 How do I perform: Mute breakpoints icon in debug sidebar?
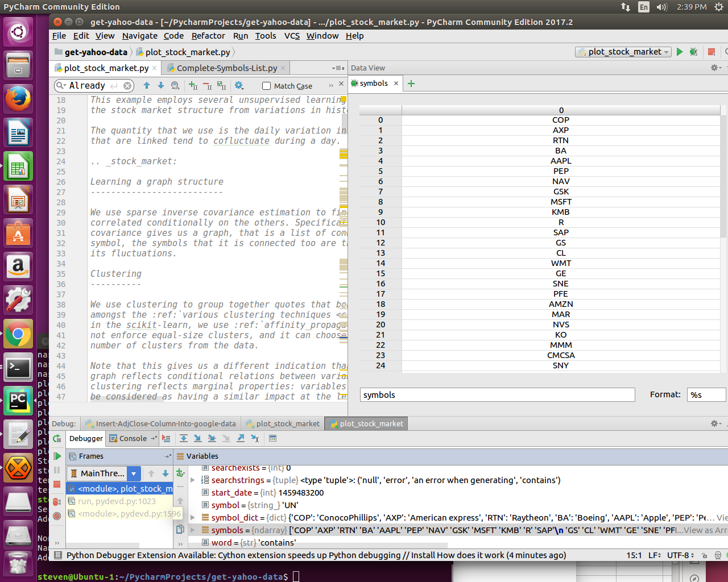(57, 516)
